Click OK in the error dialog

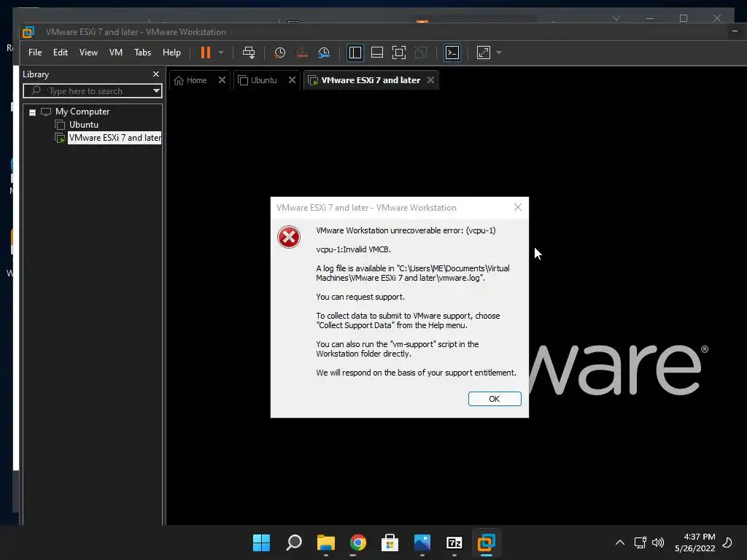coord(495,399)
